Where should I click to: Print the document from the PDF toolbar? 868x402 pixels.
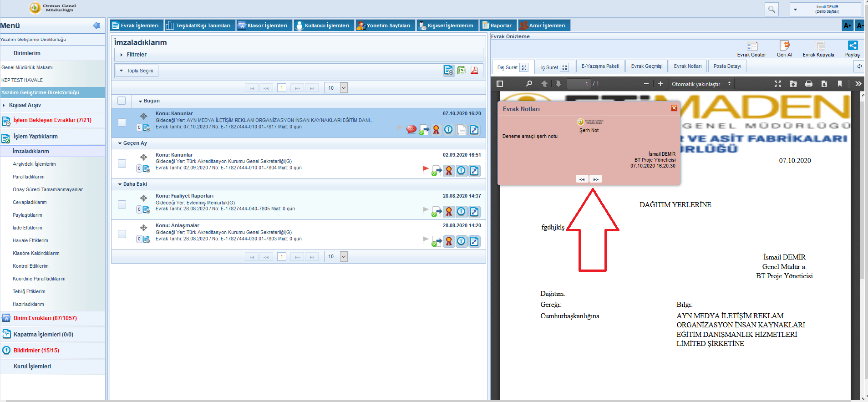(x=808, y=84)
